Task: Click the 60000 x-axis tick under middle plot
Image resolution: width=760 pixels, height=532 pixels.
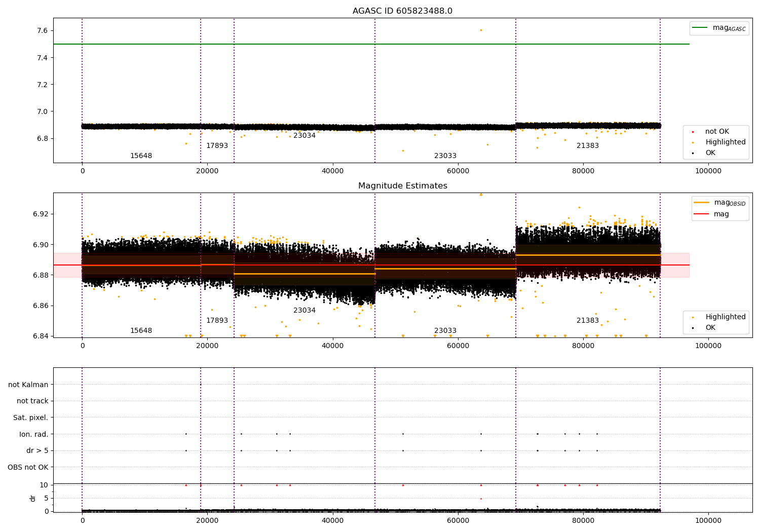Action: (x=458, y=346)
